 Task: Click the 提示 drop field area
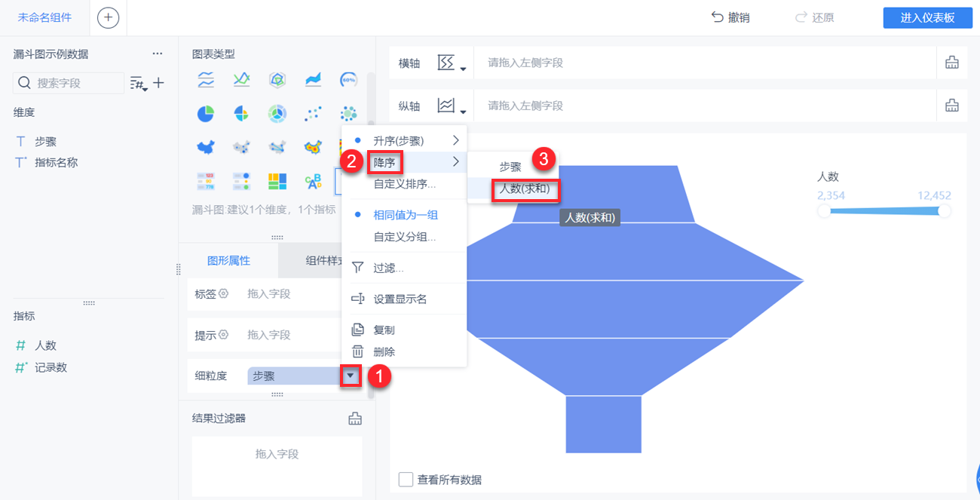(292, 335)
